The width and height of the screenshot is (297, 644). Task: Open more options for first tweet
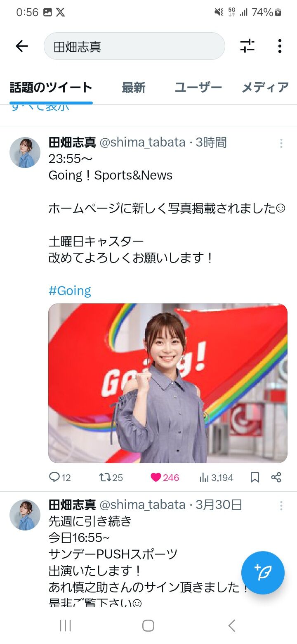pos(281,143)
